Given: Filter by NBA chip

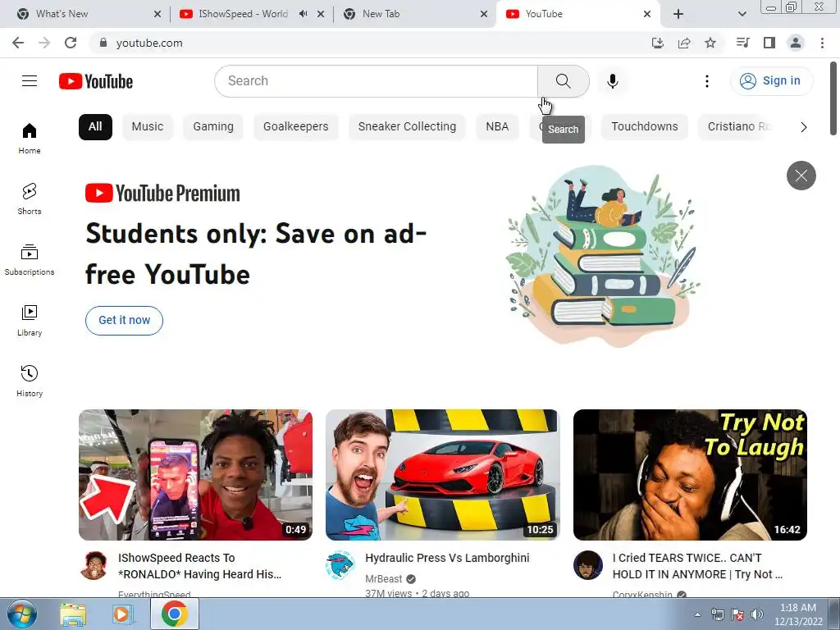Looking at the screenshot, I should 497,127.
